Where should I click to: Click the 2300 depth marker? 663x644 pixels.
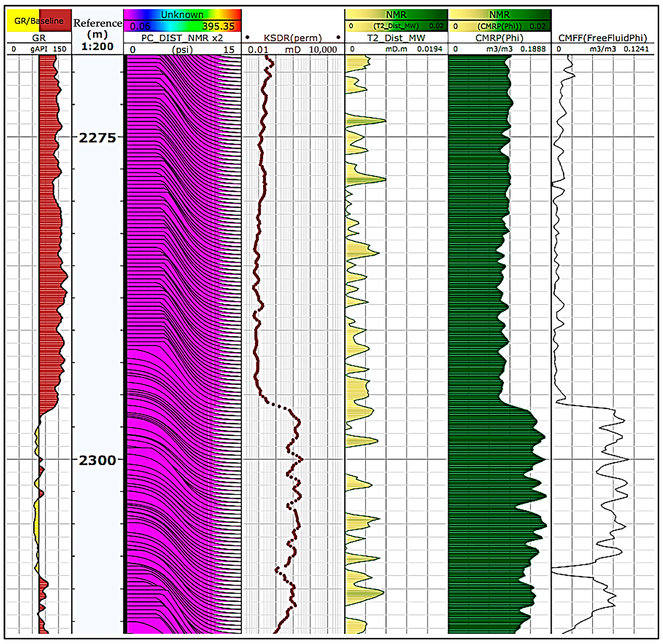[x=97, y=460]
